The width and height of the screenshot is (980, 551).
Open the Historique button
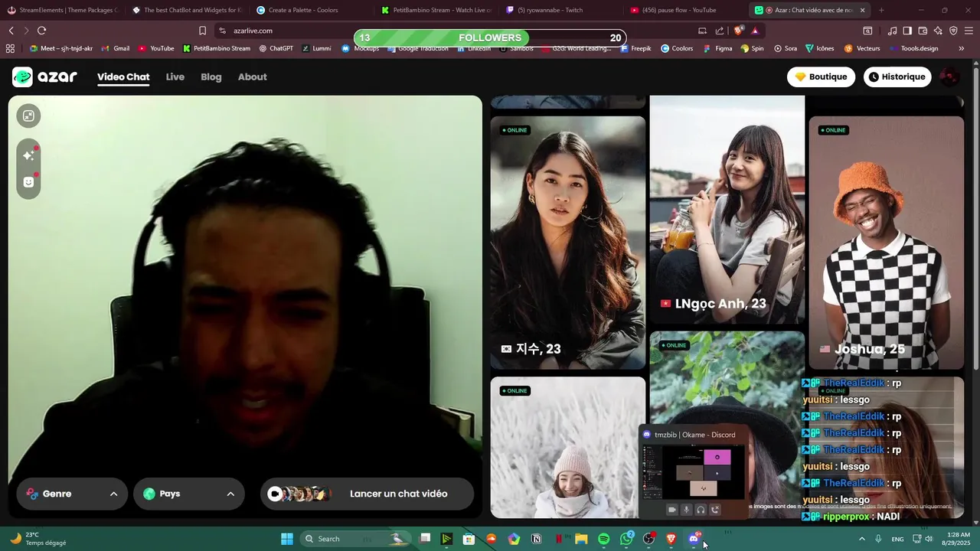[x=897, y=77]
